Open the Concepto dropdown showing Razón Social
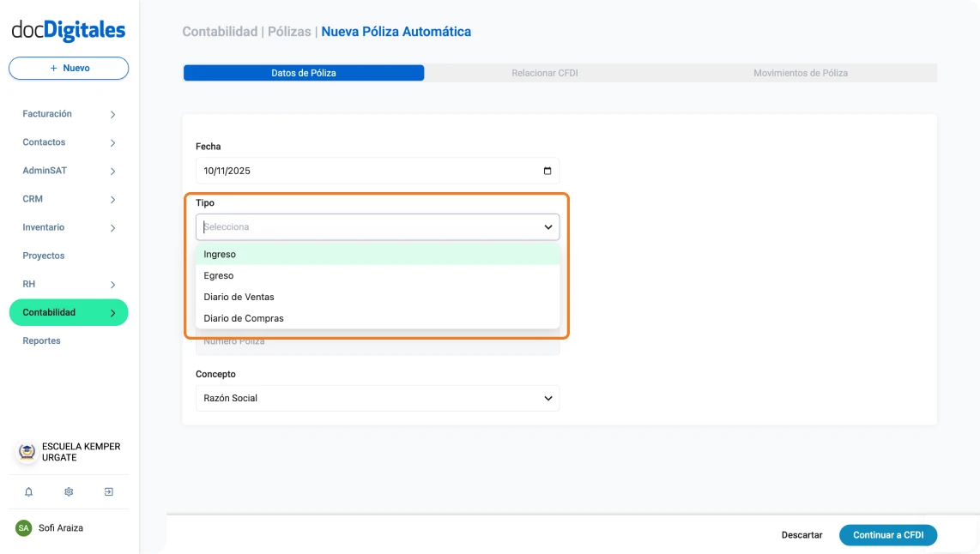Image resolution: width=980 pixels, height=554 pixels. pyautogui.click(x=378, y=398)
